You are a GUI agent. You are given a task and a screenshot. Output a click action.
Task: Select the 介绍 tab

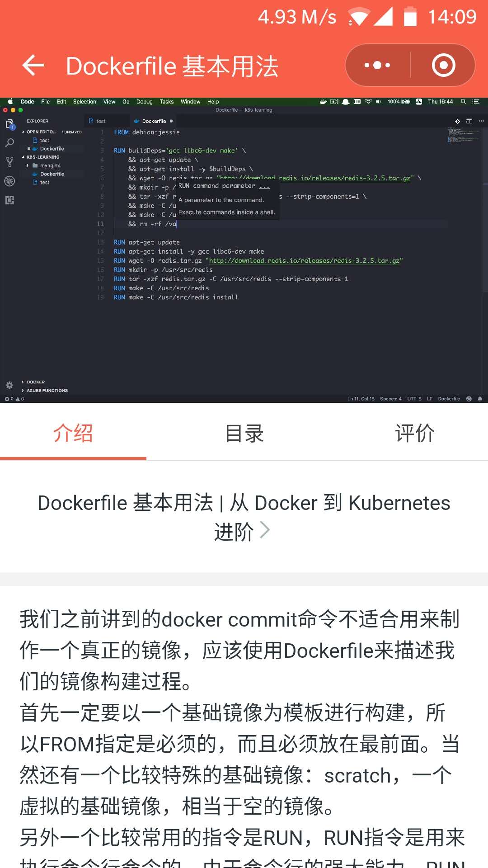coord(73,433)
